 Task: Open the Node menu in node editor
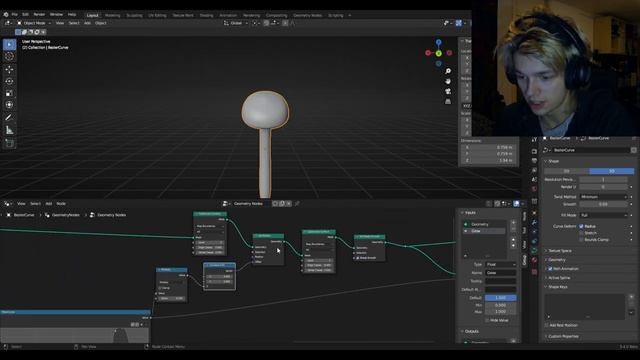(61, 204)
